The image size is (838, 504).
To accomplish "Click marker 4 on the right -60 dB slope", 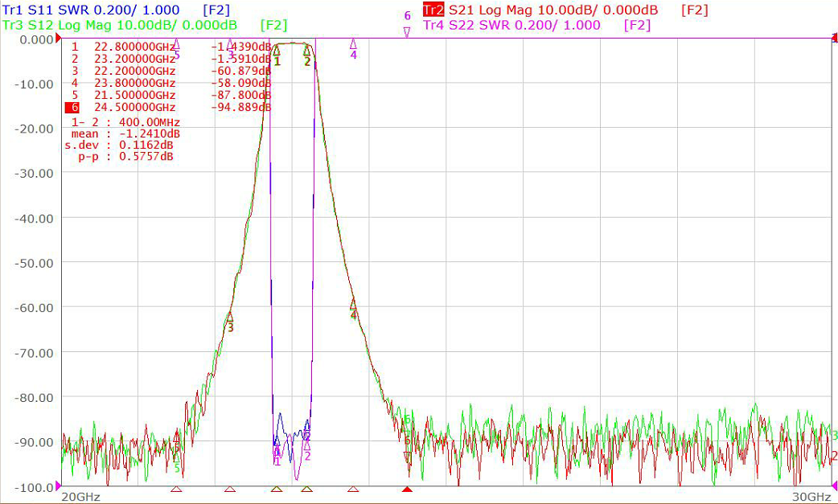I will pyautogui.click(x=353, y=305).
